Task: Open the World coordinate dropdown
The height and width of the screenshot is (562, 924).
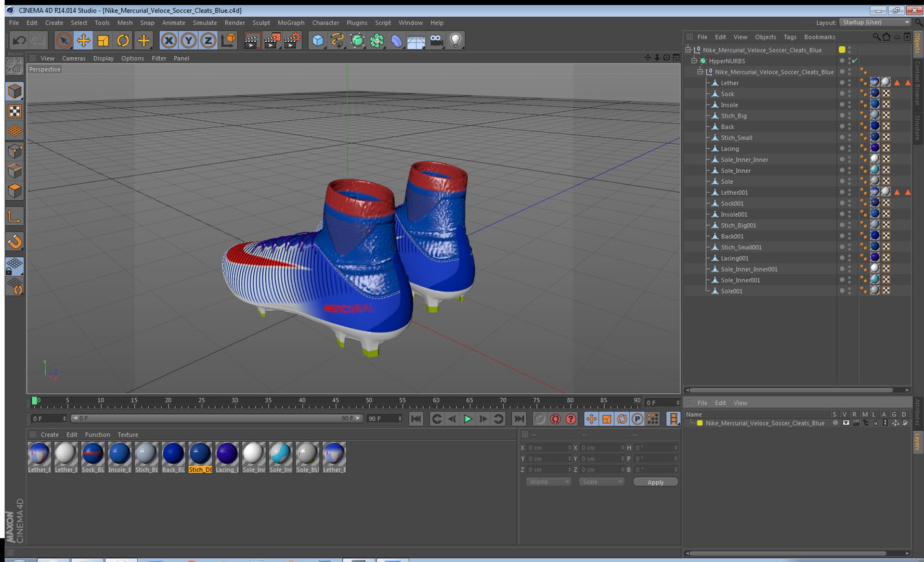Action: (x=549, y=482)
